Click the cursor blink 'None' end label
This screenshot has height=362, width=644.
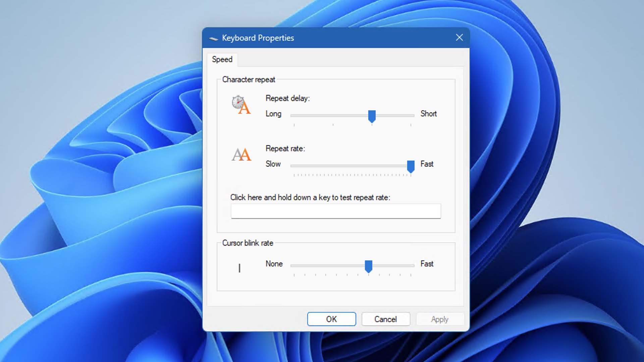point(273,263)
